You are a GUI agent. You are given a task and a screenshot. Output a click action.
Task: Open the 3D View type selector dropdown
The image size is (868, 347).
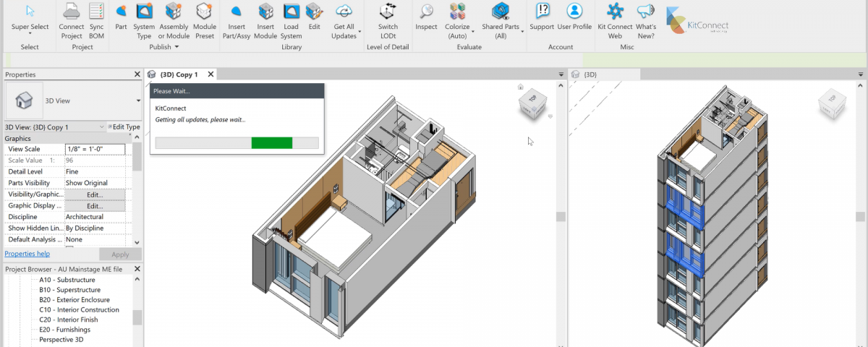coord(137,100)
